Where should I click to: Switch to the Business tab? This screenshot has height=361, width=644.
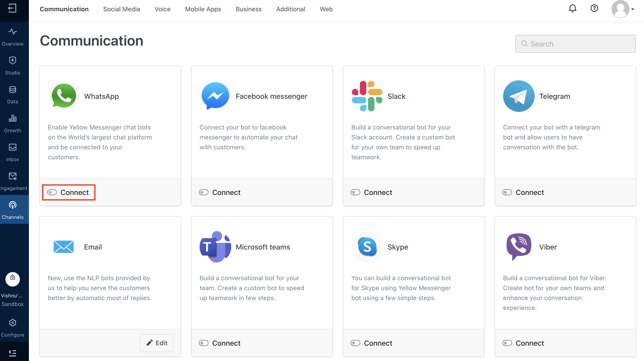coord(248,9)
